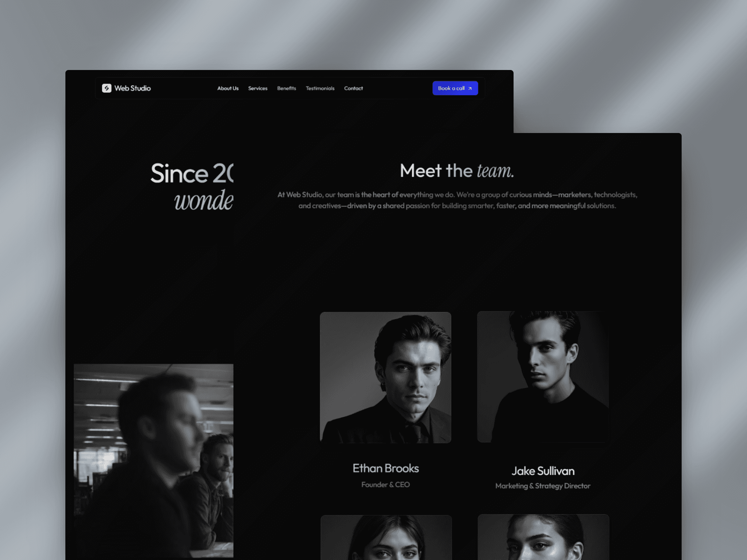Screen dimensions: 747x560
Task: Click the blue Book a call button
Action: [x=455, y=88]
